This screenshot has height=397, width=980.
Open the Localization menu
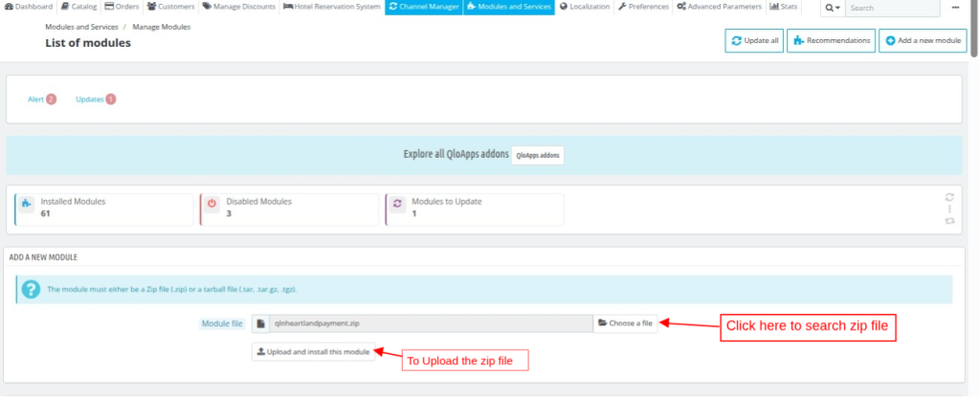click(x=585, y=7)
